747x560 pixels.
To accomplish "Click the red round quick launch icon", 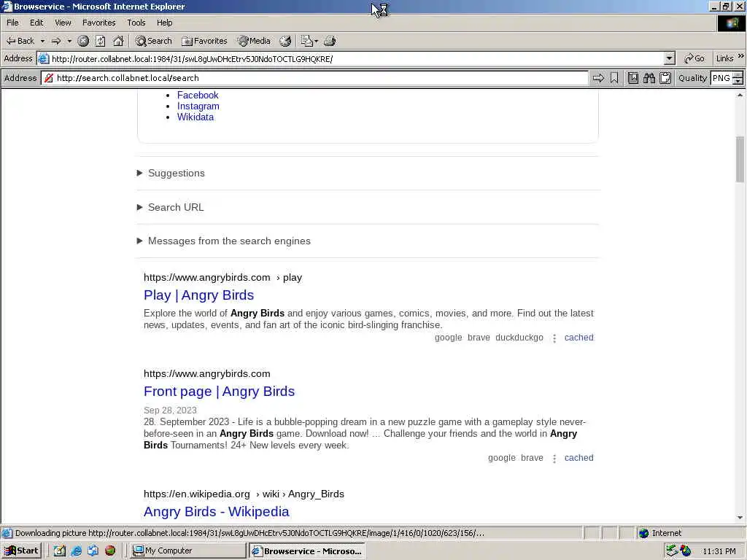I will point(110,551).
